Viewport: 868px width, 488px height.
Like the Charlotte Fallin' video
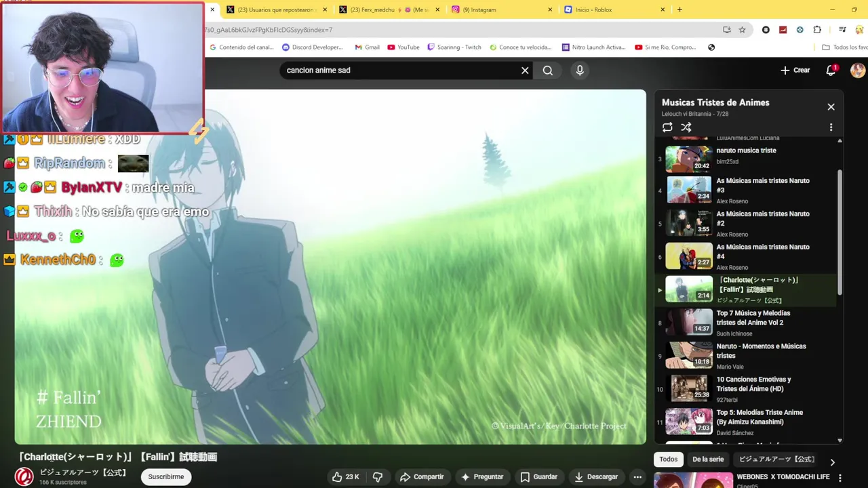(x=345, y=477)
